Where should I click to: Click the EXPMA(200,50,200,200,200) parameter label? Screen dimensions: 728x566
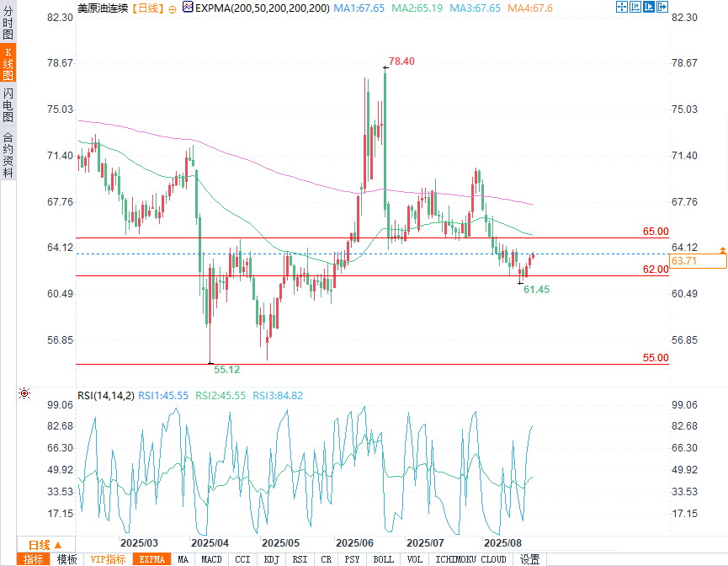coord(263,8)
